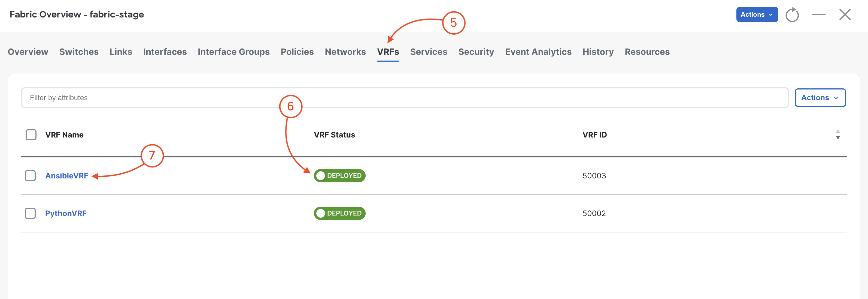Select the Event Analytics tab
This screenshot has width=868, height=299.
(x=538, y=52)
